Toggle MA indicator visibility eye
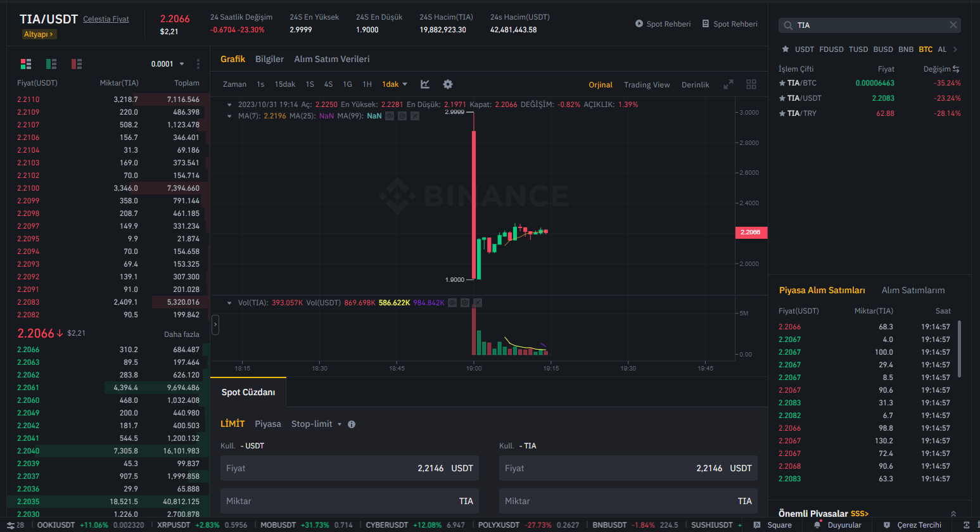Viewport: 980px width, 532px height. (390, 116)
